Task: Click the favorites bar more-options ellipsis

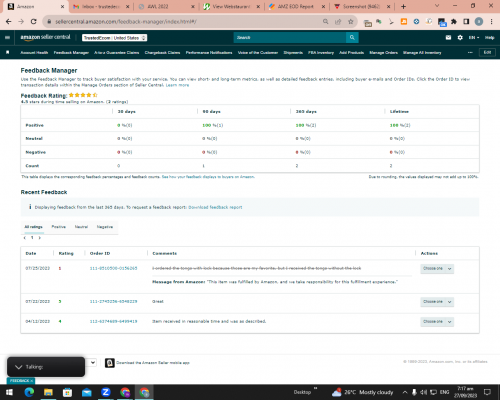Action: pos(470,52)
